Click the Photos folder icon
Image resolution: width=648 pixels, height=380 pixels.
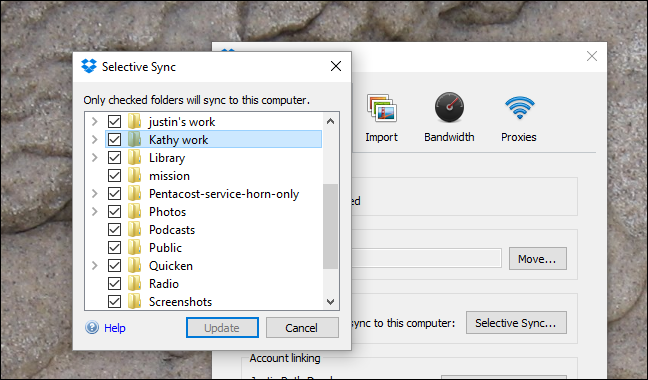[134, 211]
